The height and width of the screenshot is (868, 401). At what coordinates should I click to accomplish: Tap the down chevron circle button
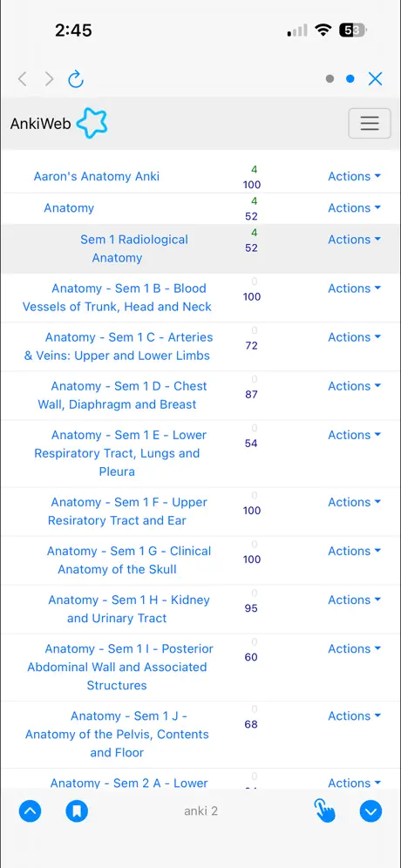tap(370, 811)
